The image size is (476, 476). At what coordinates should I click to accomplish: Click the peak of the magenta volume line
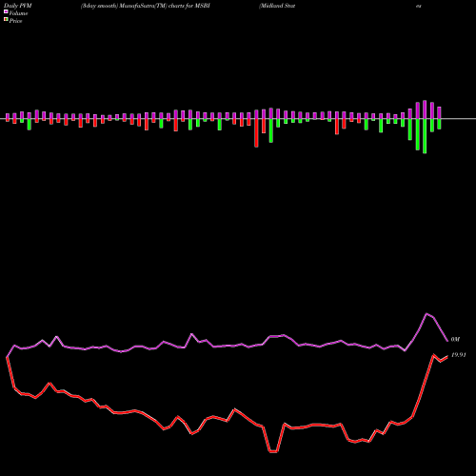[426, 313]
